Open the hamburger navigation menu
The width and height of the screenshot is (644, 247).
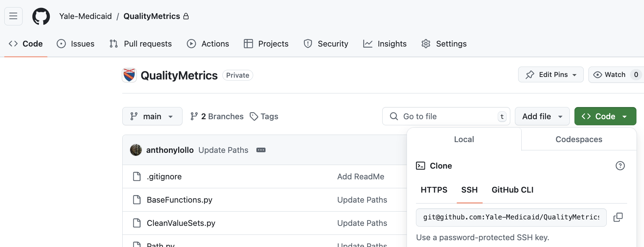click(13, 16)
